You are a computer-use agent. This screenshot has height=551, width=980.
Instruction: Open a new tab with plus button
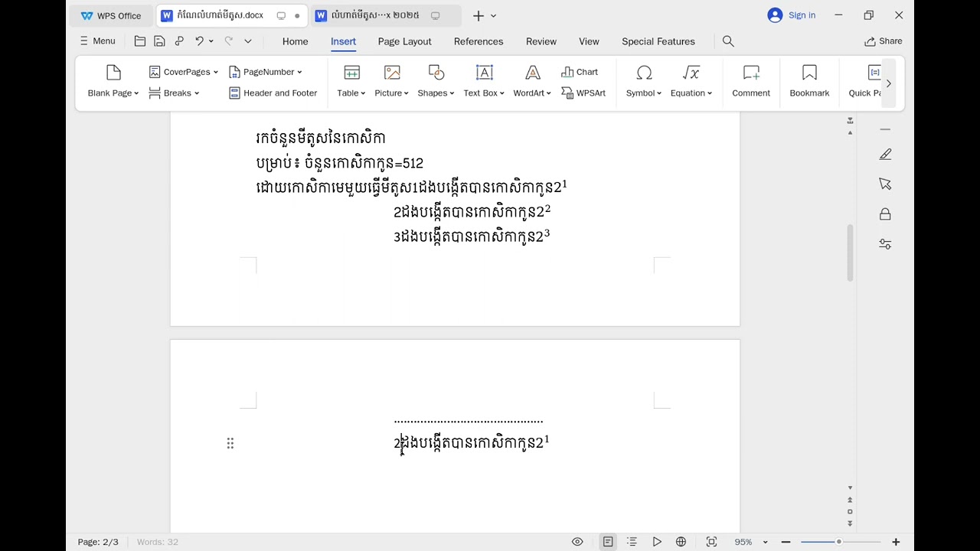478,15
